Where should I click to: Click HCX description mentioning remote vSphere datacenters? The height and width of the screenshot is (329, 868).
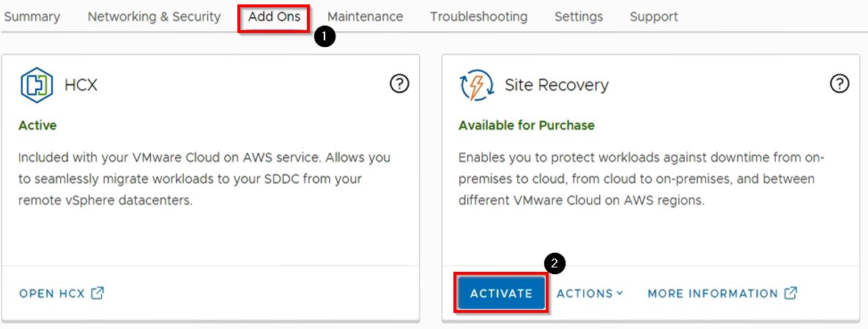(x=204, y=178)
